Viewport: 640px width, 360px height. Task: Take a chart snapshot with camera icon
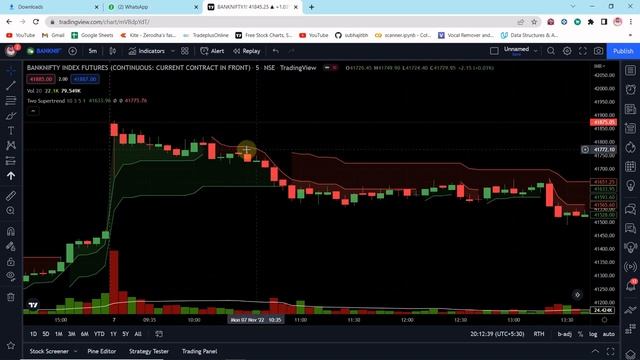pos(598,51)
